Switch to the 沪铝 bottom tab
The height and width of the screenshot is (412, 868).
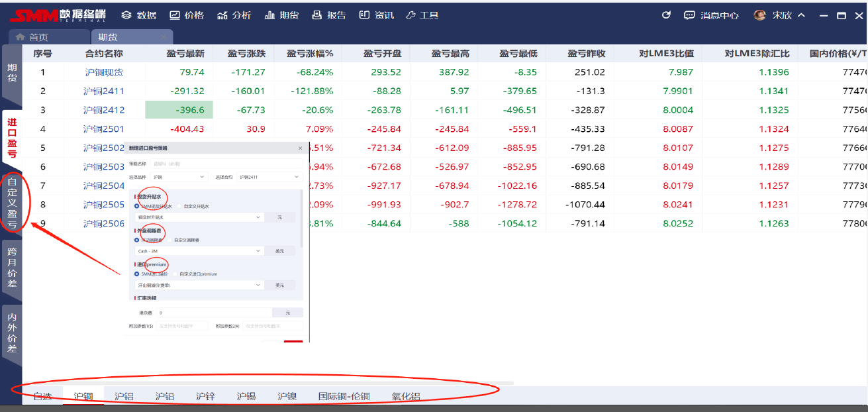(x=124, y=397)
